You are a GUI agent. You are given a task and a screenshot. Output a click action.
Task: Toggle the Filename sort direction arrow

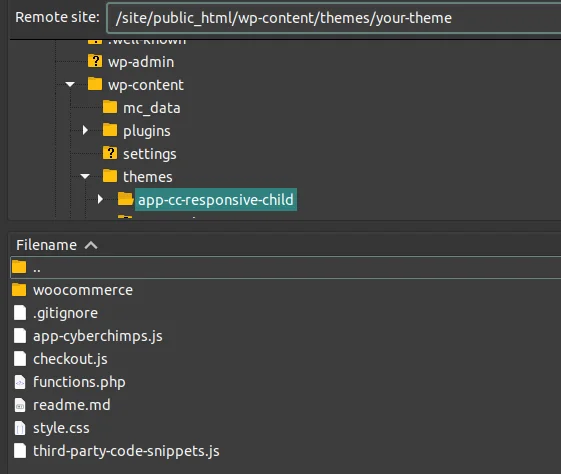pyautogui.click(x=91, y=245)
